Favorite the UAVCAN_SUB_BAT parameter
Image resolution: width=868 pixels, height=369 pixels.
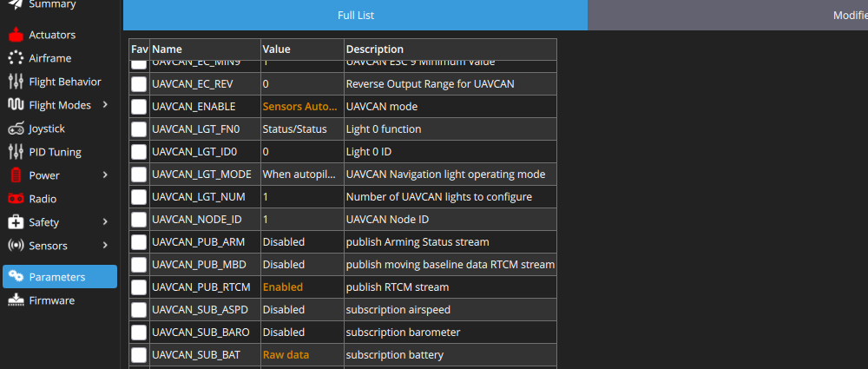pos(139,354)
